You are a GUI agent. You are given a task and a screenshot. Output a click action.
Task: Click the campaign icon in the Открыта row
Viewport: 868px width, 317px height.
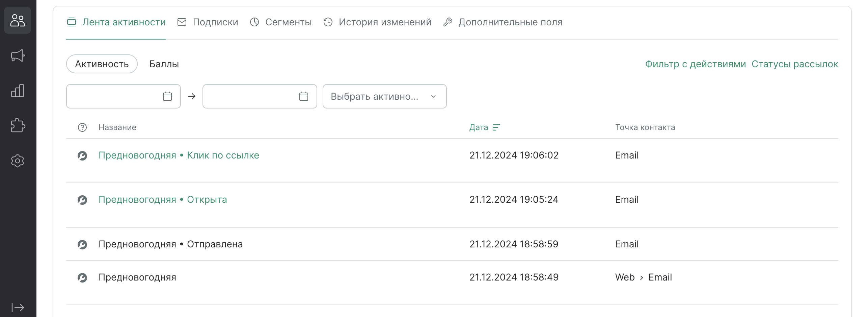(x=82, y=200)
